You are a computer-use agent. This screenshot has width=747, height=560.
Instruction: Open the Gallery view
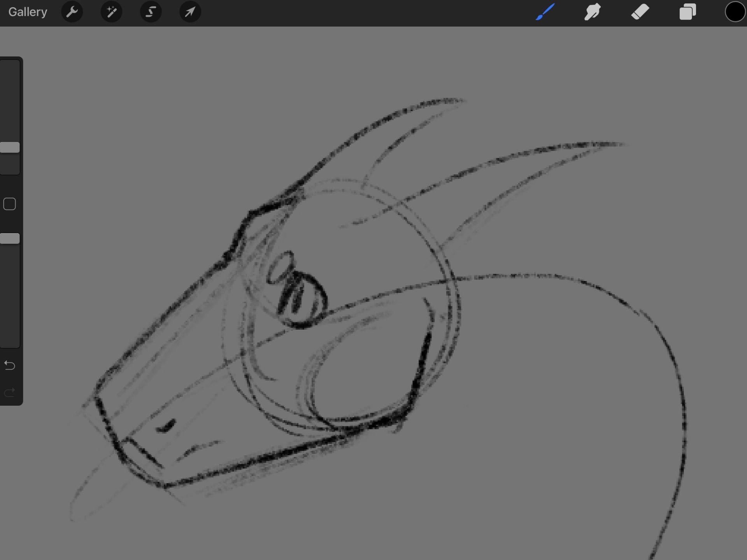point(28,12)
